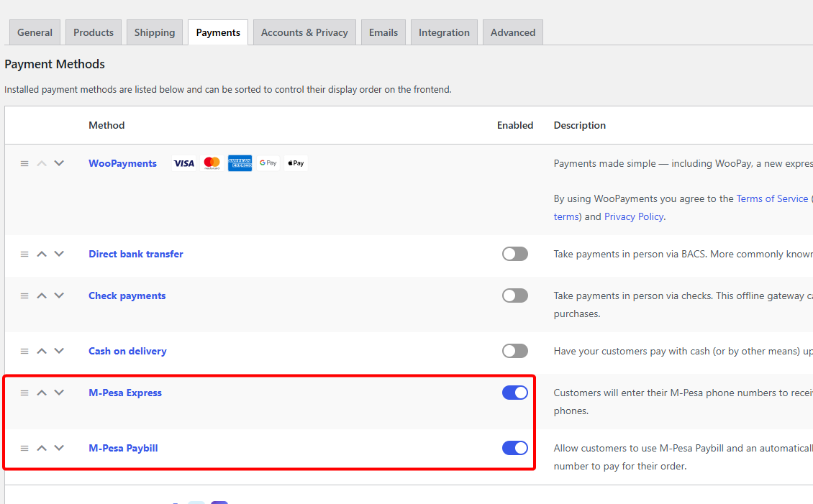Open the Privacy Policy link
This screenshot has height=504, width=813.
click(634, 216)
